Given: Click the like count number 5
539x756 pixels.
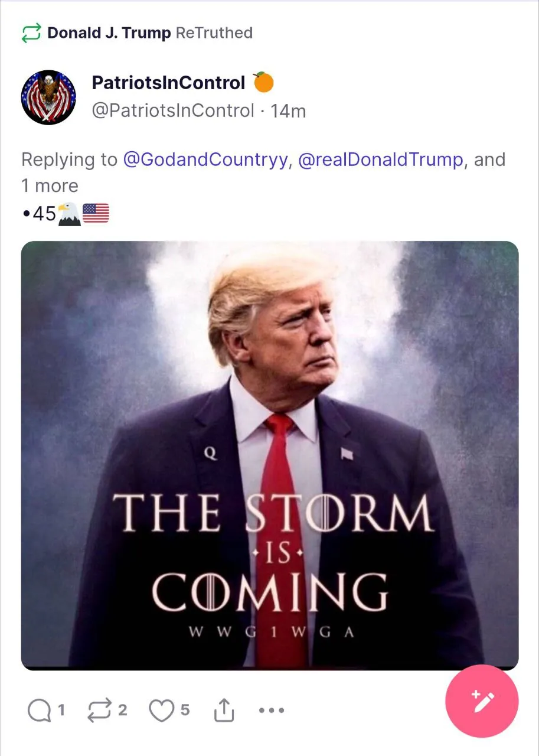Looking at the screenshot, I should [x=185, y=710].
